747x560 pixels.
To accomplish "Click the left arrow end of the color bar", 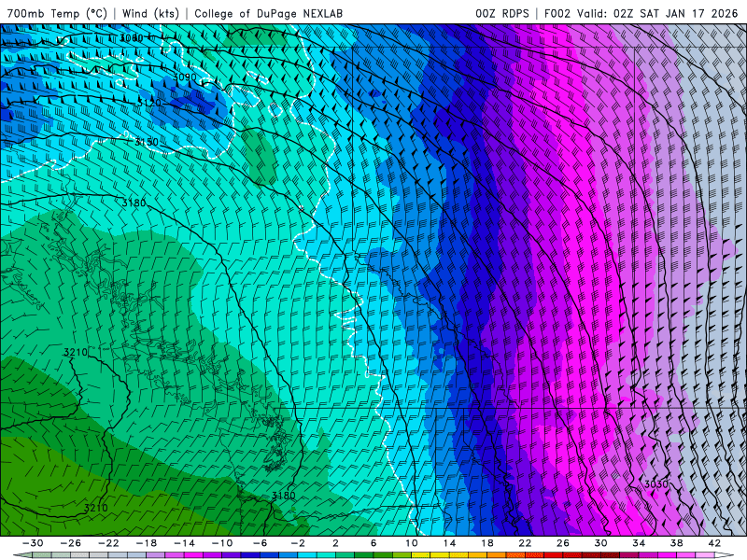I will (x=22, y=555).
